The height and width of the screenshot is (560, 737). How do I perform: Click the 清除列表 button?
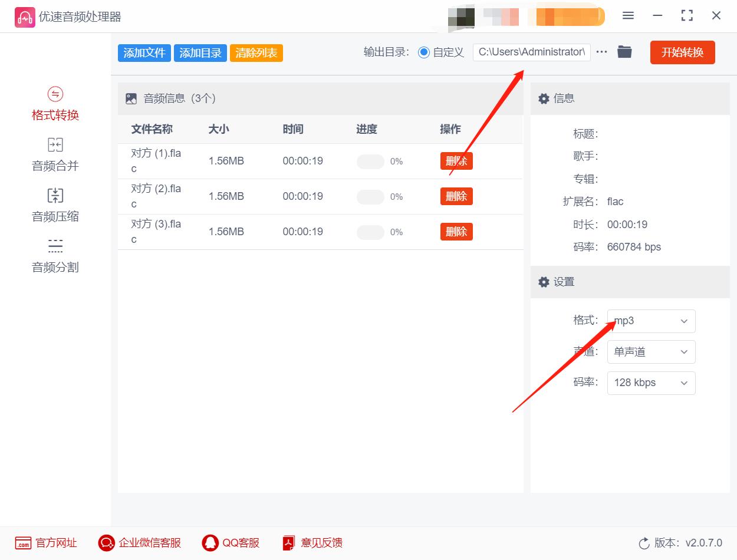pos(256,52)
